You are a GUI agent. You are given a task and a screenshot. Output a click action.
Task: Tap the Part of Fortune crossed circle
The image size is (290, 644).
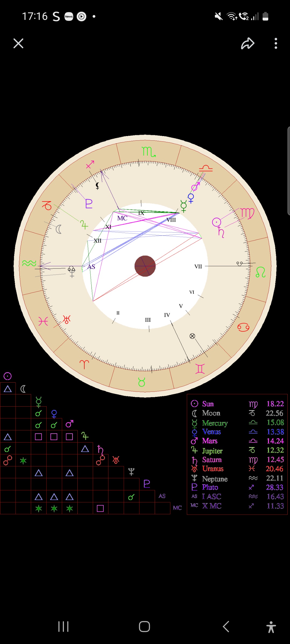pos(192,336)
